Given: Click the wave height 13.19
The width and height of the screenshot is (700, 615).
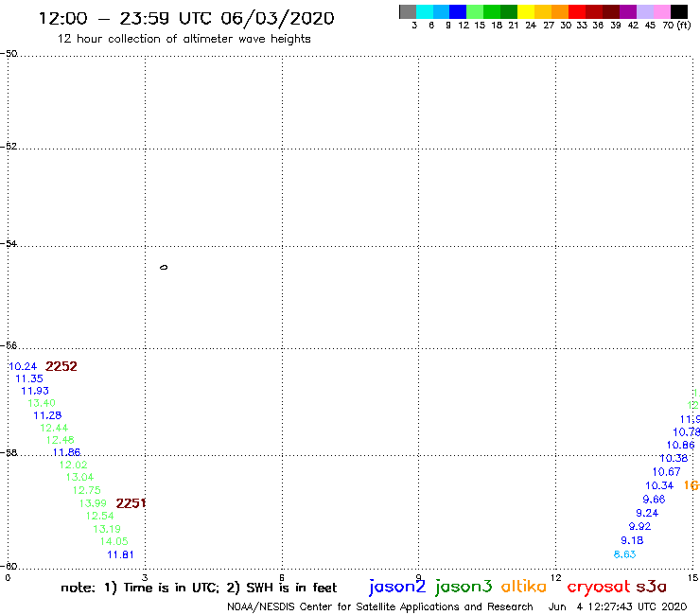Looking at the screenshot, I should pos(107,529).
